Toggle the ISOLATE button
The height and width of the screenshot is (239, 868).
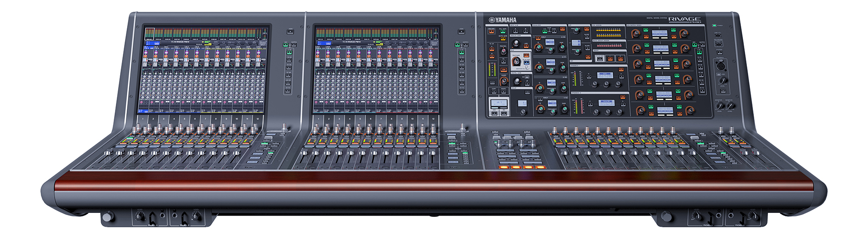(x=491, y=31)
